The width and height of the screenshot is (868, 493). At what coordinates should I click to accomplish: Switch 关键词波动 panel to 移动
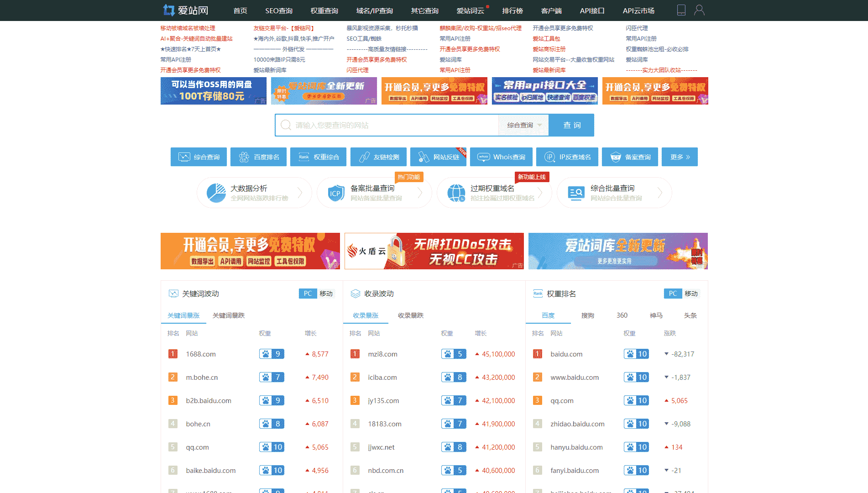(x=326, y=294)
